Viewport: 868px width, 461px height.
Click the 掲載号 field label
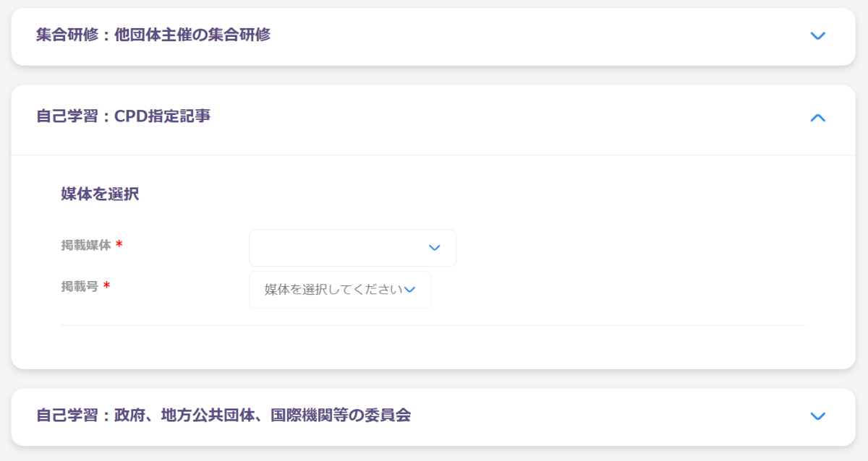coord(80,286)
